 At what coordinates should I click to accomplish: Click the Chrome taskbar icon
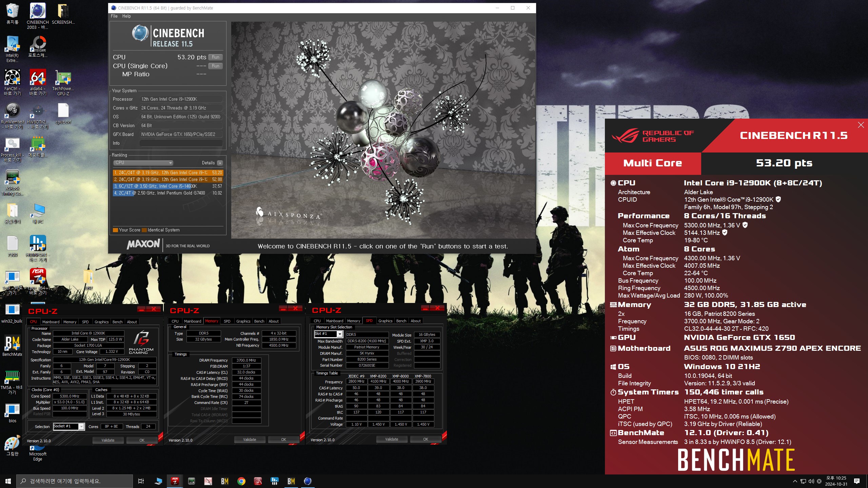(x=241, y=481)
